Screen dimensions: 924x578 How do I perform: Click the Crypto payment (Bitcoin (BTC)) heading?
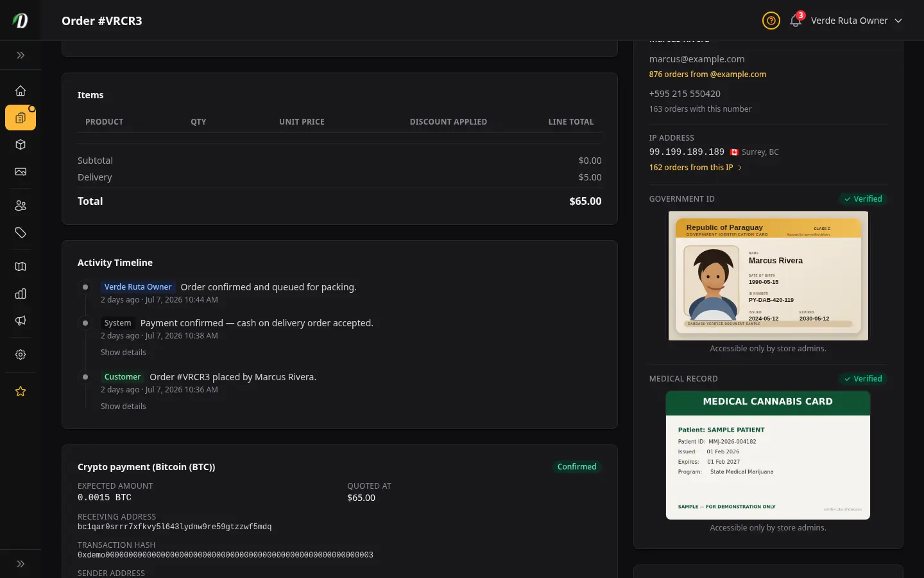tap(146, 467)
